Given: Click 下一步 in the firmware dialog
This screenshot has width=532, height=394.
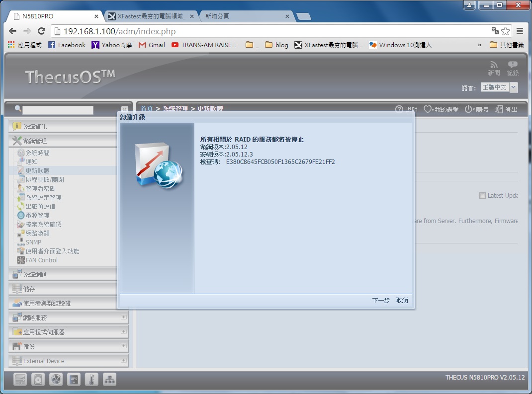Looking at the screenshot, I should 381,301.
